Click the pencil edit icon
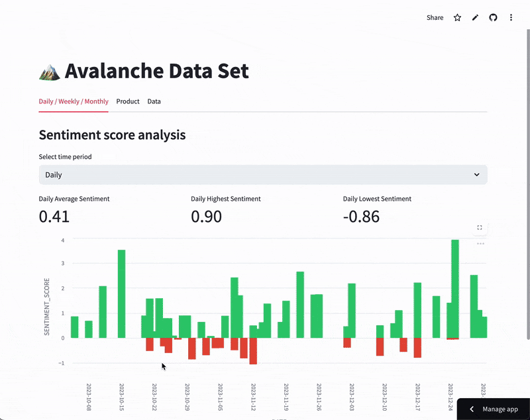The width and height of the screenshot is (530, 420). tap(475, 18)
